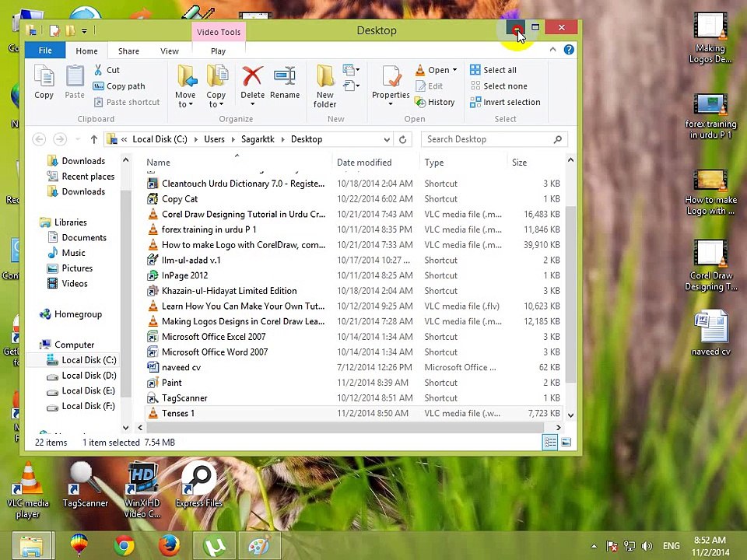747x560 pixels.
Task: Select naveed cv document on desktop
Action: coord(710,334)
